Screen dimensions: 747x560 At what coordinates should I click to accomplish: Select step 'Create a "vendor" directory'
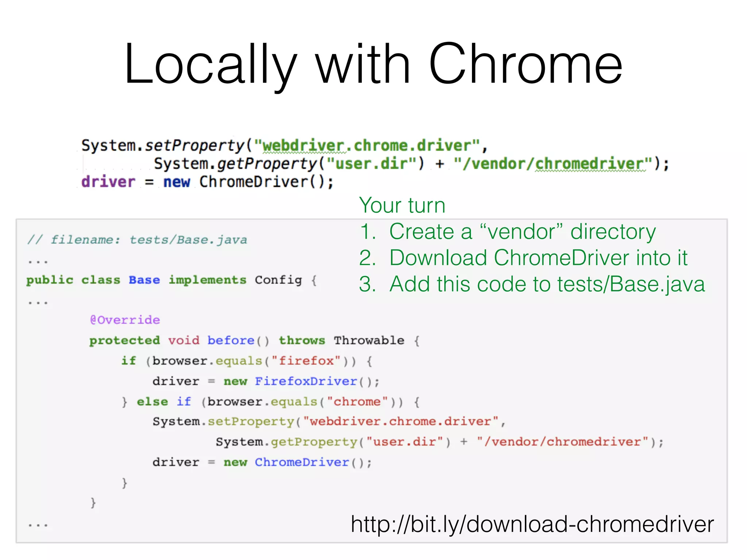522,232
